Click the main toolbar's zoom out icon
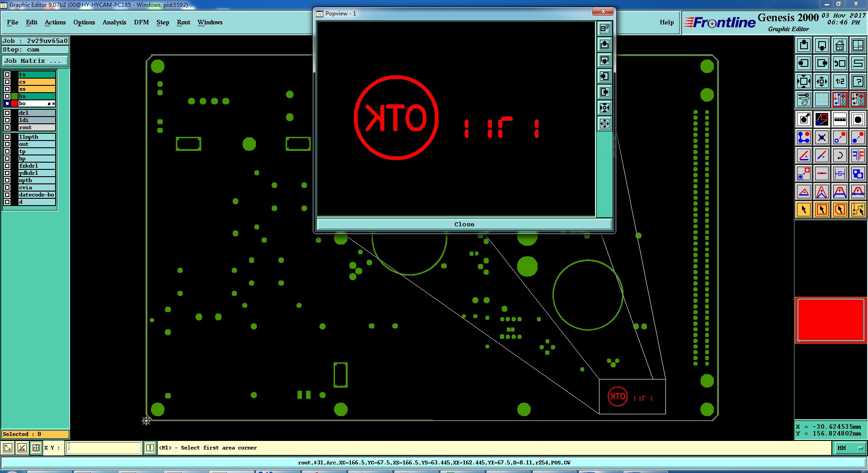 pyautogui.click(x=822, y=81)
